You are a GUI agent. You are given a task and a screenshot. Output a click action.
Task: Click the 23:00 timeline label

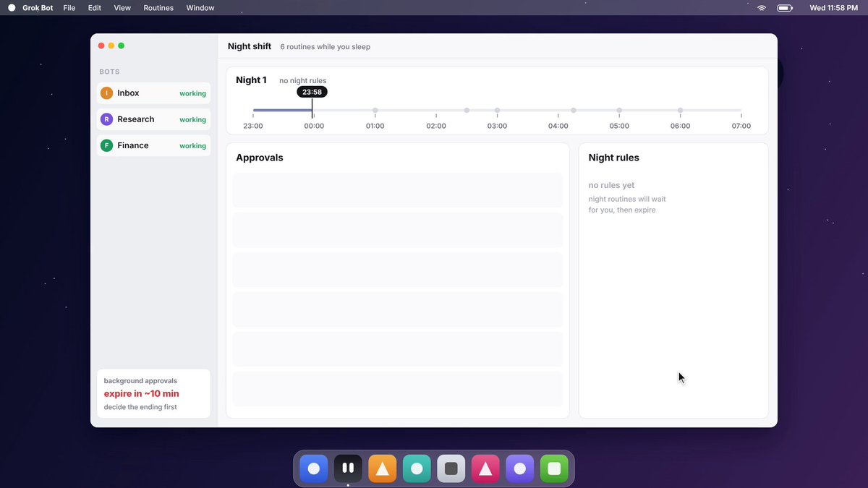click(253, 126)
